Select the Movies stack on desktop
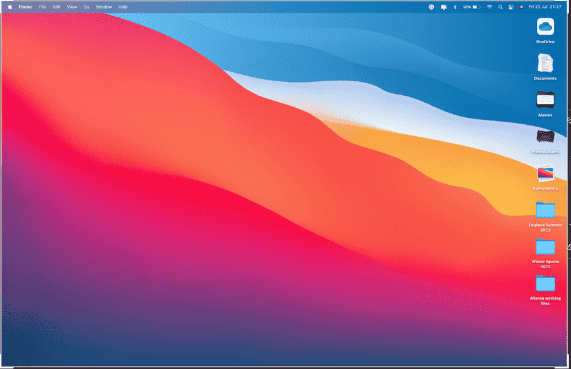The height and width of the screenshot is (369, 571). 545,104
